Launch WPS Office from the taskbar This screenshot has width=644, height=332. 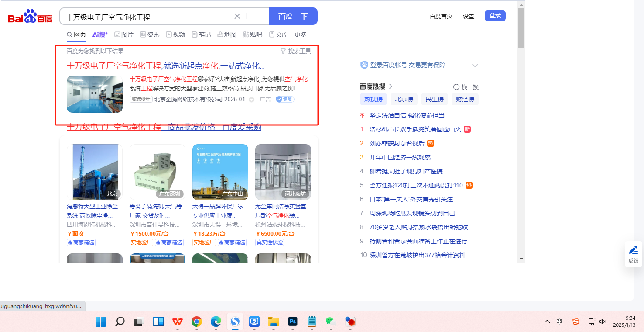177,322
